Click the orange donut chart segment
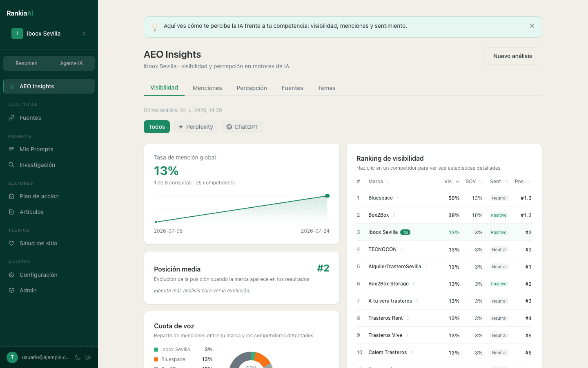Viewport: 588px width, 368px height. pos(263,359)
